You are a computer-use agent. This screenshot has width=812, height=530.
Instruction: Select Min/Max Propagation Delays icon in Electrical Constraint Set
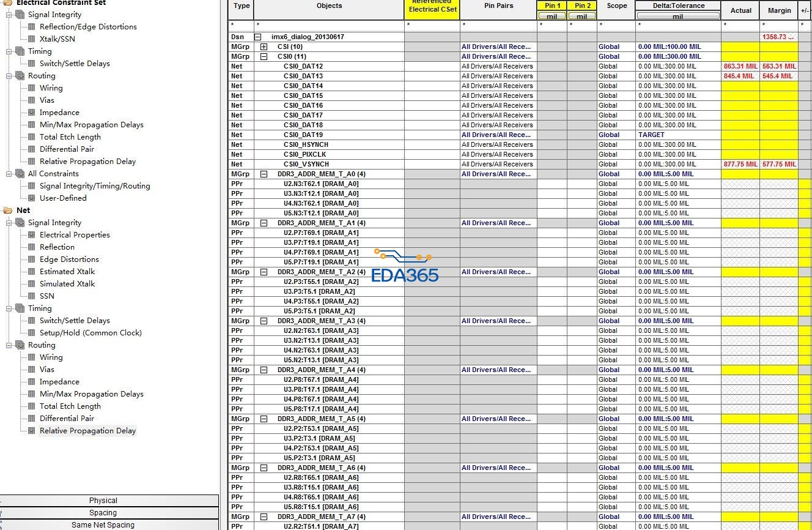pos(32,125)
